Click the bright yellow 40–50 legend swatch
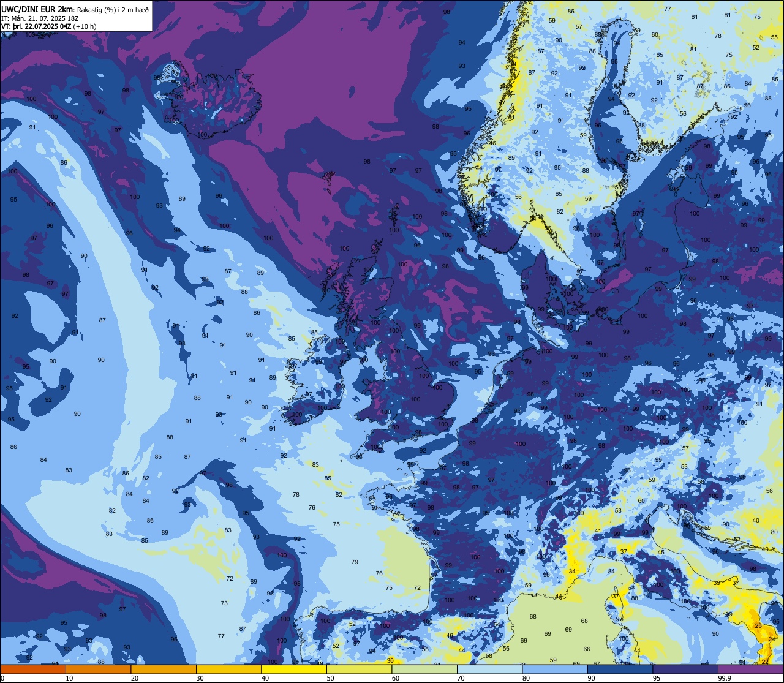The width and height of the screenshot is (784, 683). (294, 669)
